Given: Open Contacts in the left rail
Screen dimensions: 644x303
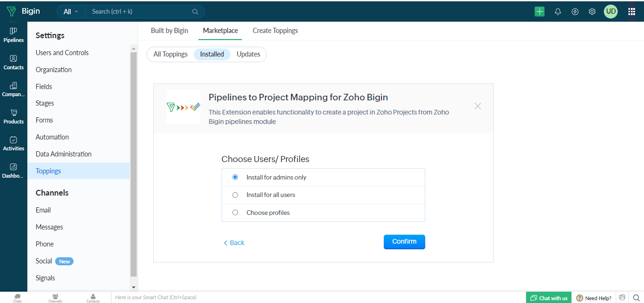Looking at the screenshot, I should coord(13,63).
